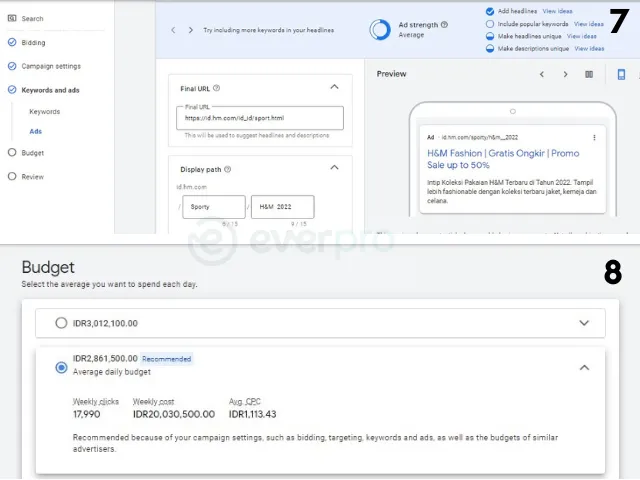Click the ad preview description text

click(x=512, y=191)
